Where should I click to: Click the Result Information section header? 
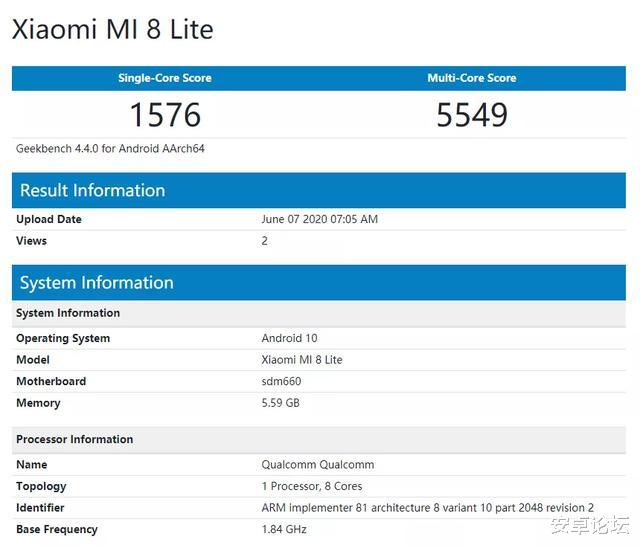[x=319, y=190]
